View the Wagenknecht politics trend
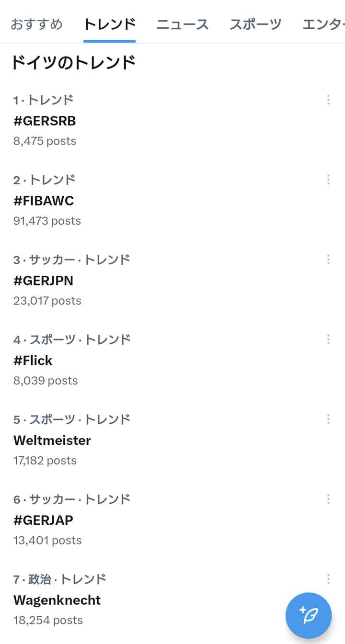Screen dimensions: 345x644 pyautogui.click(x=57, y=600)
